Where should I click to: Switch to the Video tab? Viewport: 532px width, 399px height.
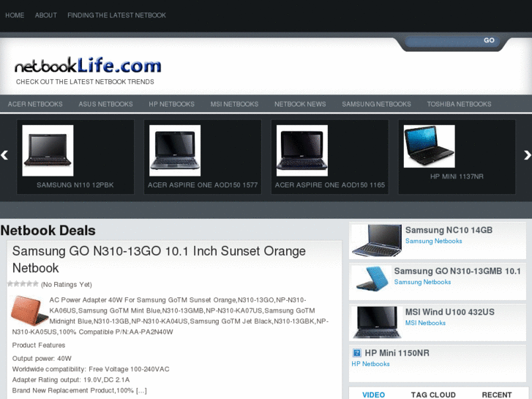(373, 395)
